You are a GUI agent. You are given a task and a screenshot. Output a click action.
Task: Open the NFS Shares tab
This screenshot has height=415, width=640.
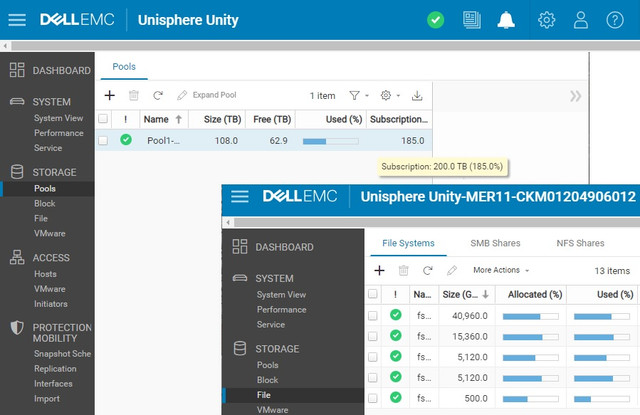coord(580,243)
